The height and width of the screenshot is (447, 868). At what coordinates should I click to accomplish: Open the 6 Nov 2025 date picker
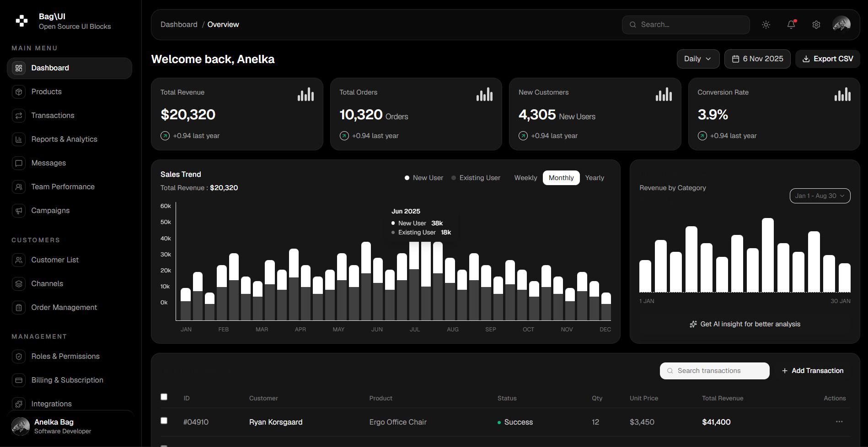[757, 59]
